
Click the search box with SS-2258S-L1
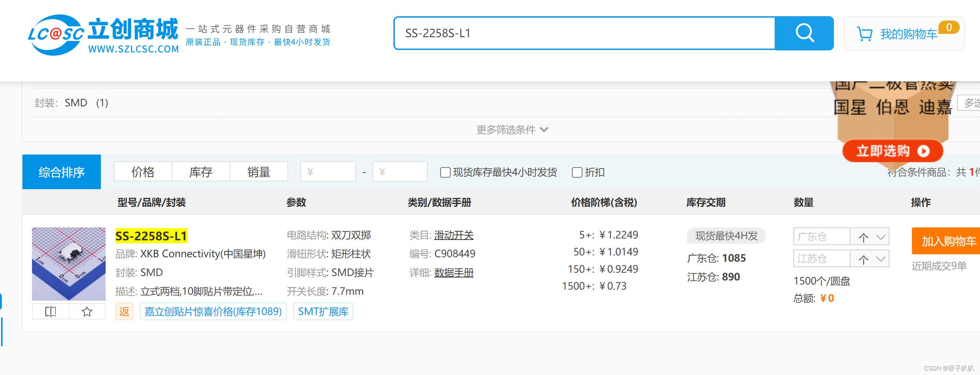(585, 33)
